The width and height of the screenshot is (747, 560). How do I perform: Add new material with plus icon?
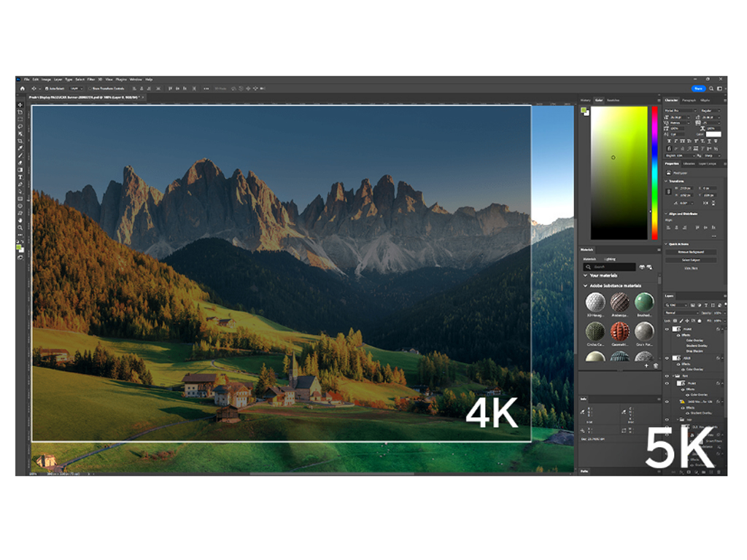click(x=646, y=365)
